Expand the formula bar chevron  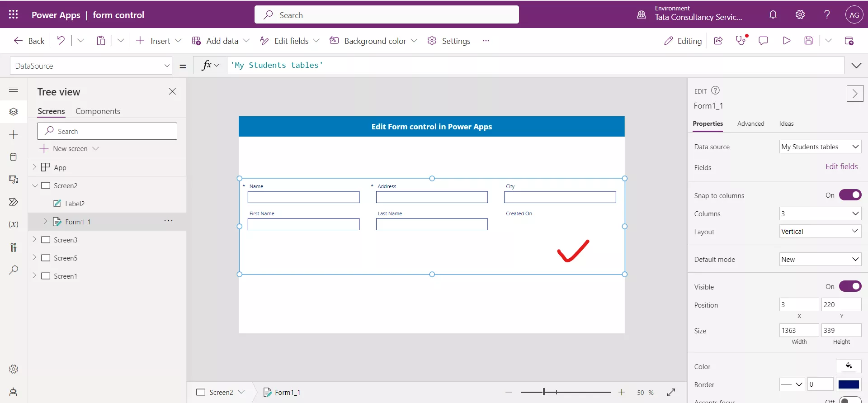[x=856, y=66]
